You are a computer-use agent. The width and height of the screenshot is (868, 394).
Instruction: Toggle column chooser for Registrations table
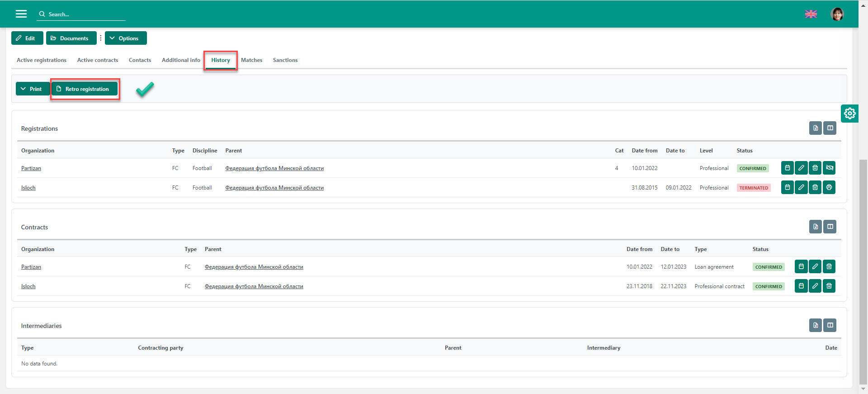tap(830, 128)
